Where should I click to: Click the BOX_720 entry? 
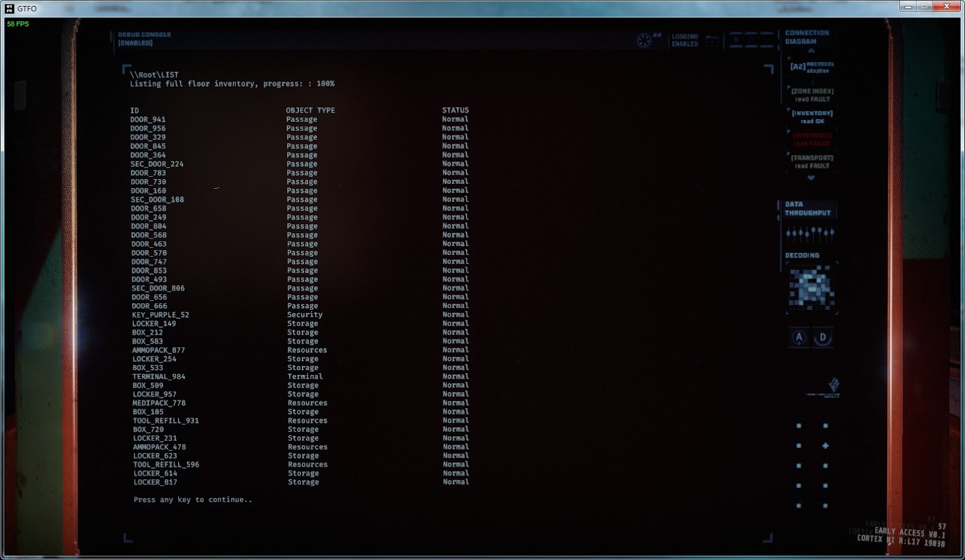click(x=148, y=430)
